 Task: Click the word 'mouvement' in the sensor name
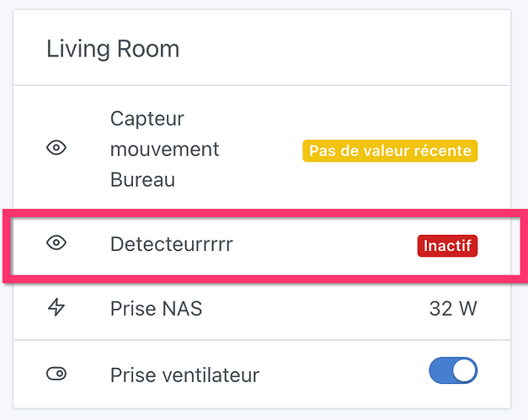click(164, 150)
